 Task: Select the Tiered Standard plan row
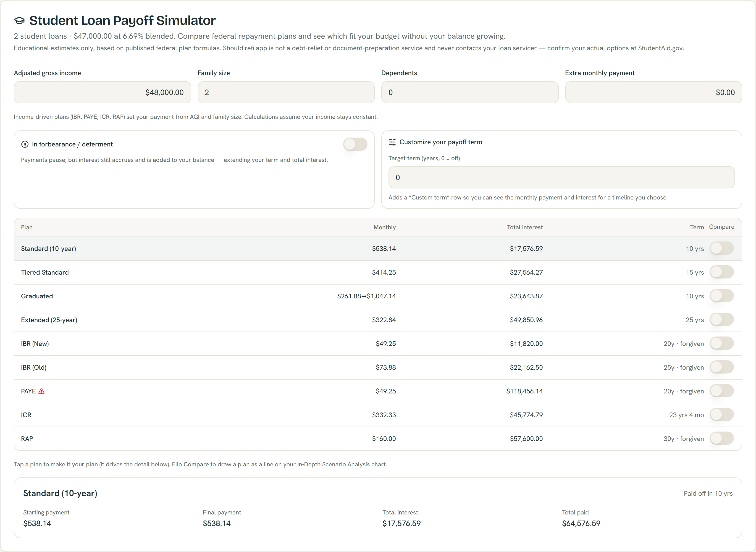(x=378, y=272)
